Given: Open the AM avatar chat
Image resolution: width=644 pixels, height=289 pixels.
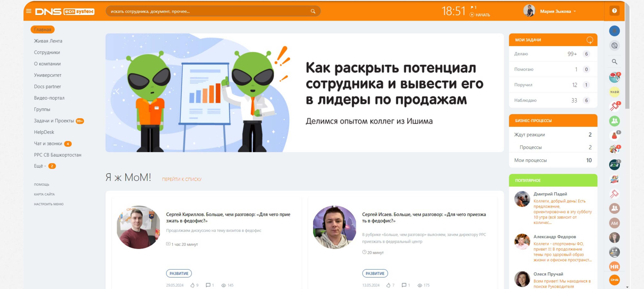Looking at the screenshot, I should pos(614,223).
